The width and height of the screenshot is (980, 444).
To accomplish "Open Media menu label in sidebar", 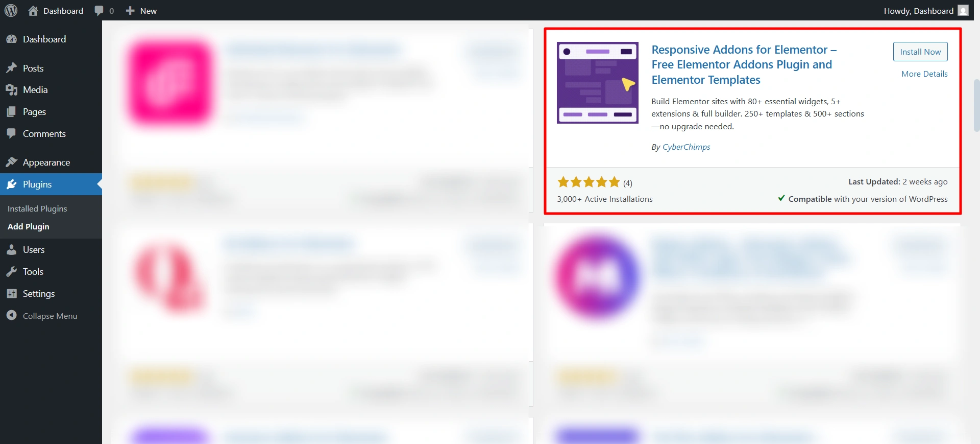I will (35, 90).
